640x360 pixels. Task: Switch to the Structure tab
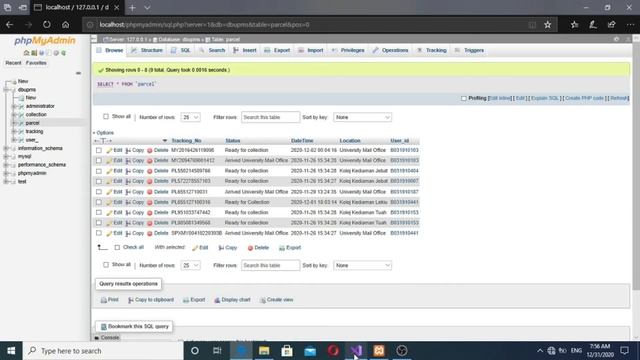click(147, 50)
